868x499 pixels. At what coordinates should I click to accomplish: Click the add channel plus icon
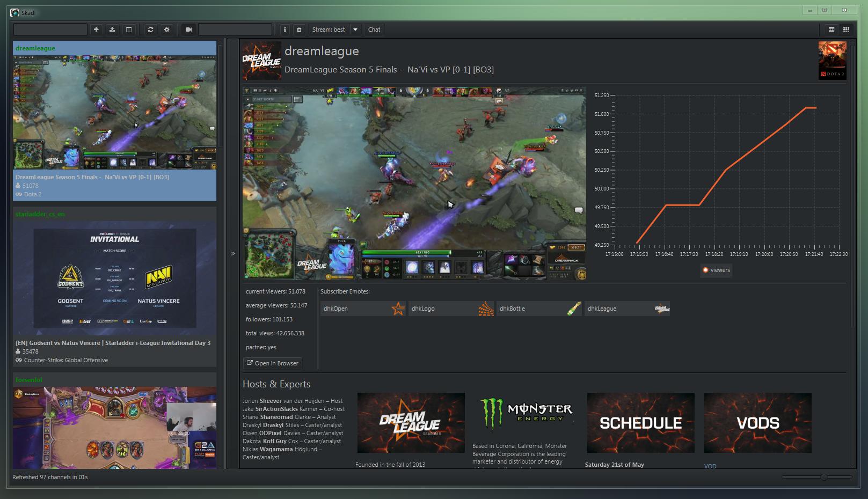click(x=96, y=30)
